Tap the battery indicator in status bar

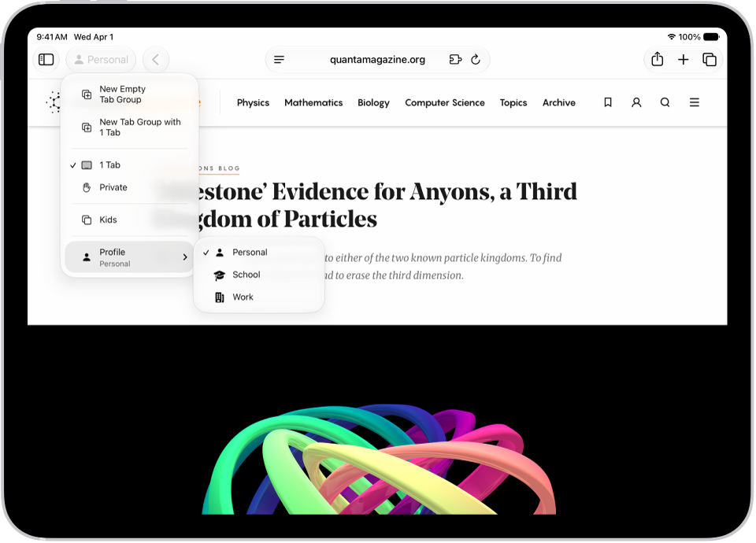tap(711, 37)
